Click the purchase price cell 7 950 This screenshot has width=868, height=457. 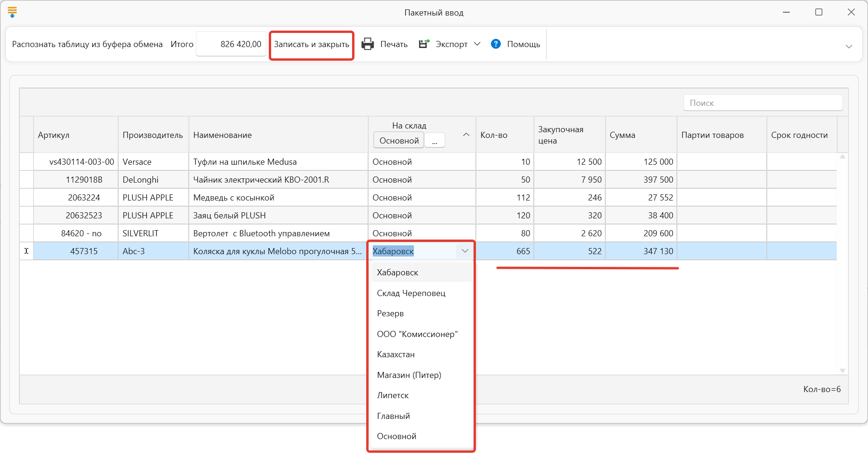point(570,179)
